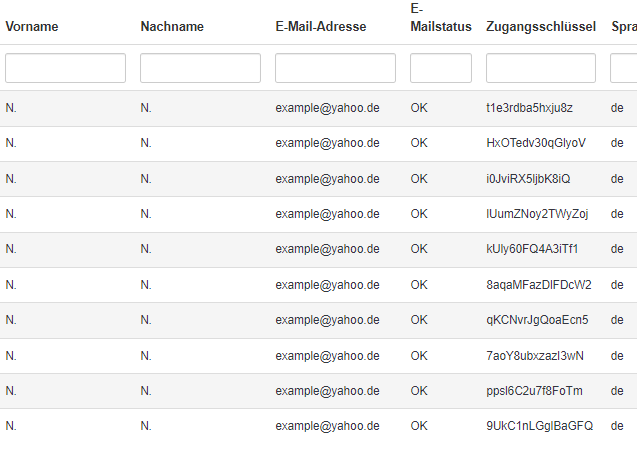The image size is (637, 457).
Task: Select row with key t1e3rdba5hxju8z
Action: pyautogui.click(x=529, y=108)
